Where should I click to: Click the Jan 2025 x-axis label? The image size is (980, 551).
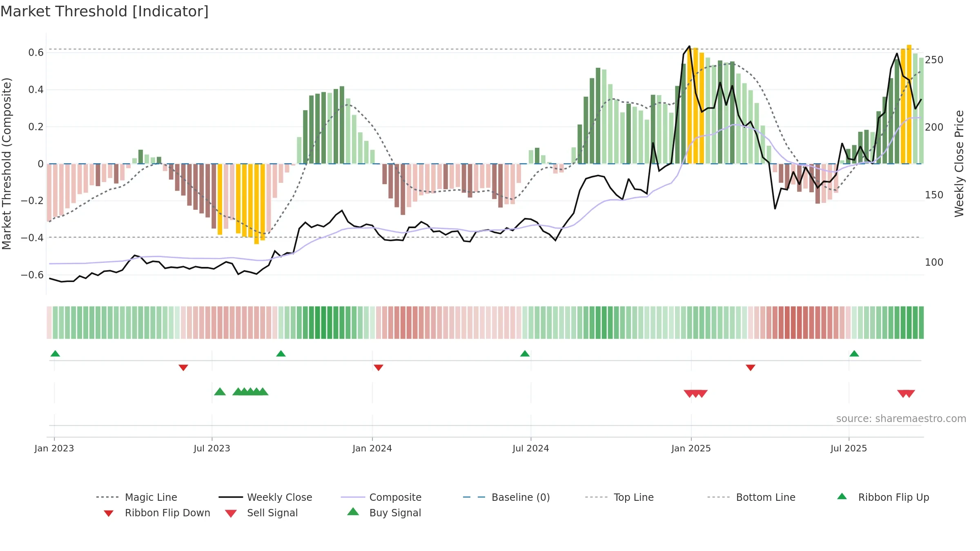(691, 449)
